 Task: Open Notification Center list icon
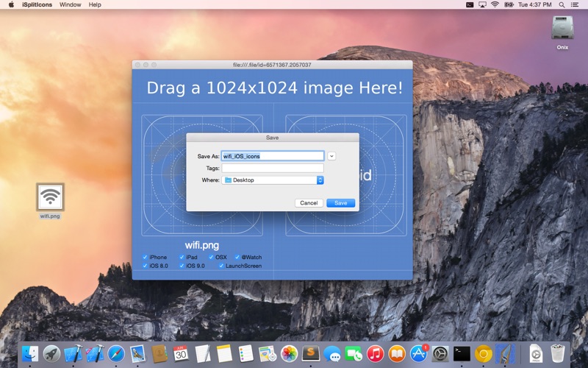pos(575,4)
